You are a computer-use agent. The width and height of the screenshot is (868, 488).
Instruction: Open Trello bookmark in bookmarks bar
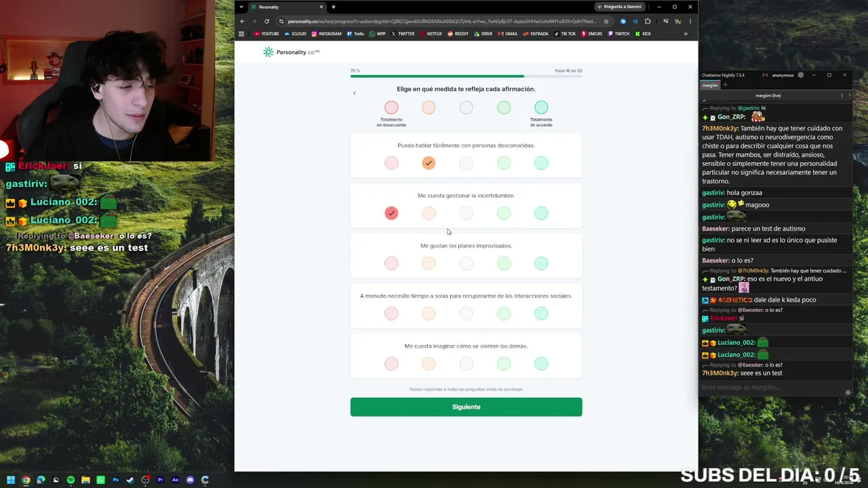tap(355, 34)
